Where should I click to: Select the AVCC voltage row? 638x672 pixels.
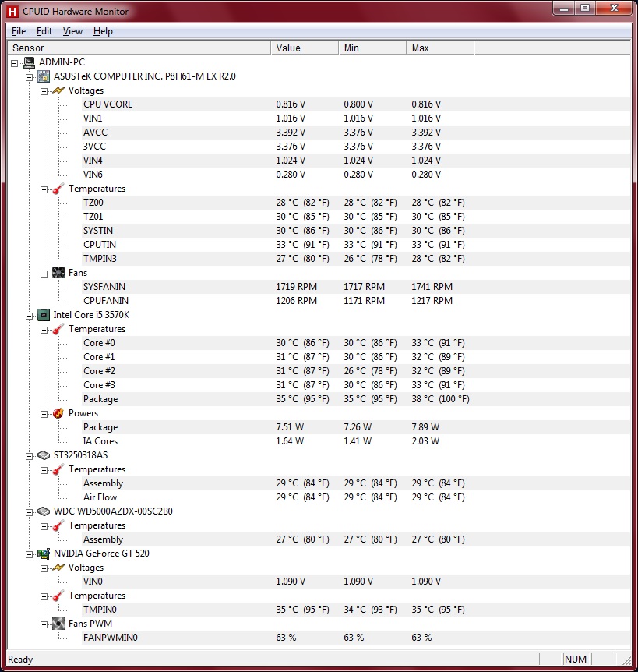click(x=355, y=133)
